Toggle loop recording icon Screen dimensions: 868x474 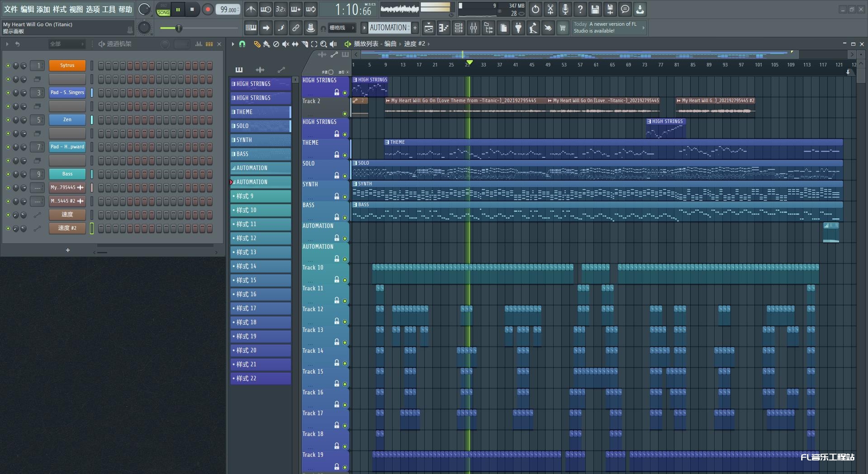pyautogui.click(x=311, y=9)
